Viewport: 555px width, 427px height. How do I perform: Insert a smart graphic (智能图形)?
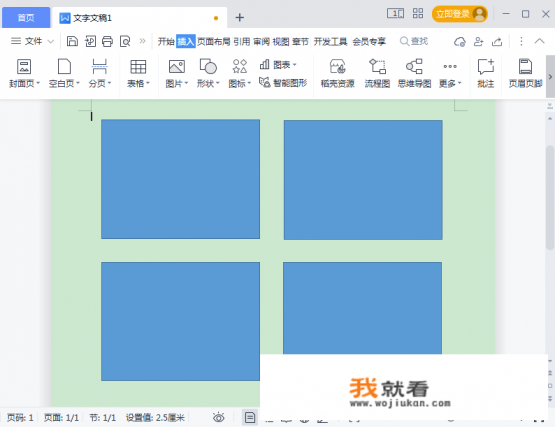click(283, 83)
